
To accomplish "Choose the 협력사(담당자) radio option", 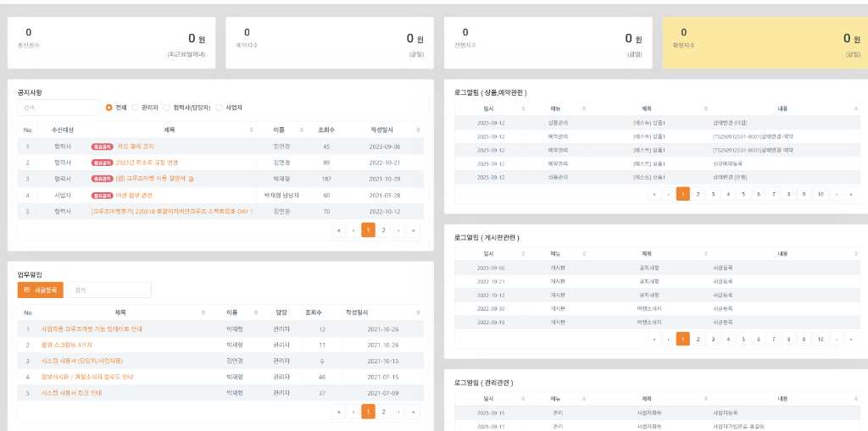I will coord(167,108).
